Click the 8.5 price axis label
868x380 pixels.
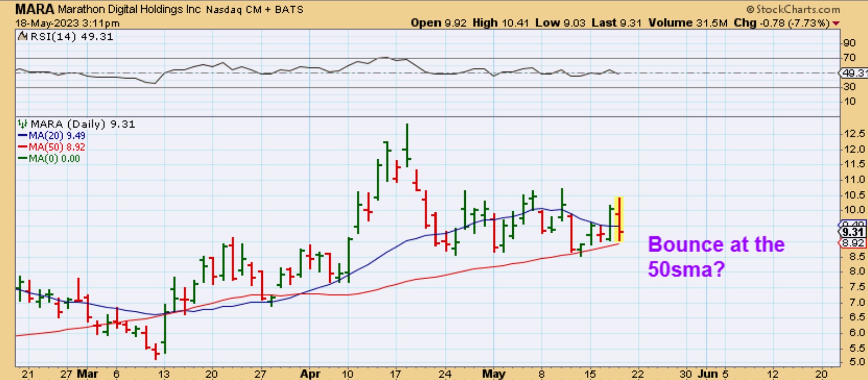pos(857,256)
